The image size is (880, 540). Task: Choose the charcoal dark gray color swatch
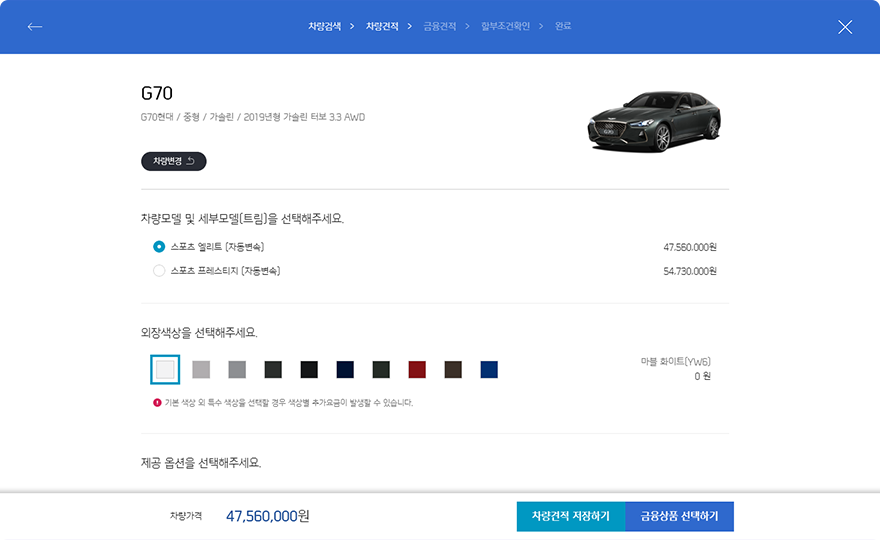coord(273,369)
